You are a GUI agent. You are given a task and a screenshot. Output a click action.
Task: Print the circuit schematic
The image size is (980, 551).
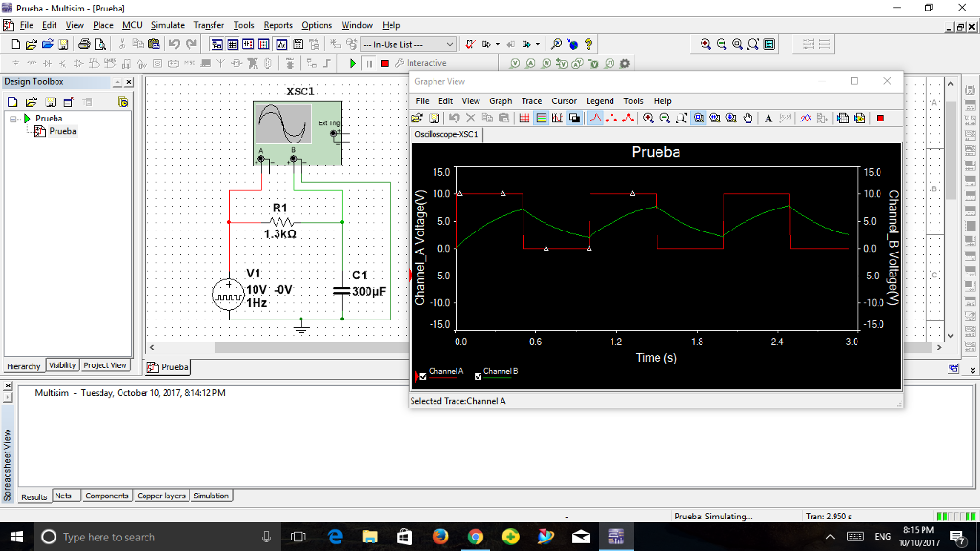84,43
